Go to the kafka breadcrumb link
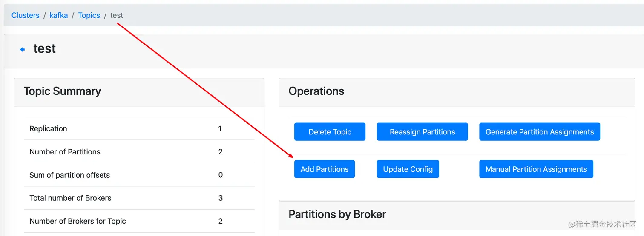 [x=59, y=15]
